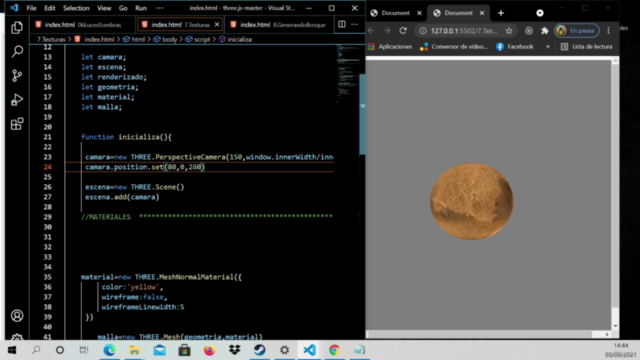The height and width of the screenshot is (360, 640).
Task: Open the Source Control view
Action: (17, 76)
